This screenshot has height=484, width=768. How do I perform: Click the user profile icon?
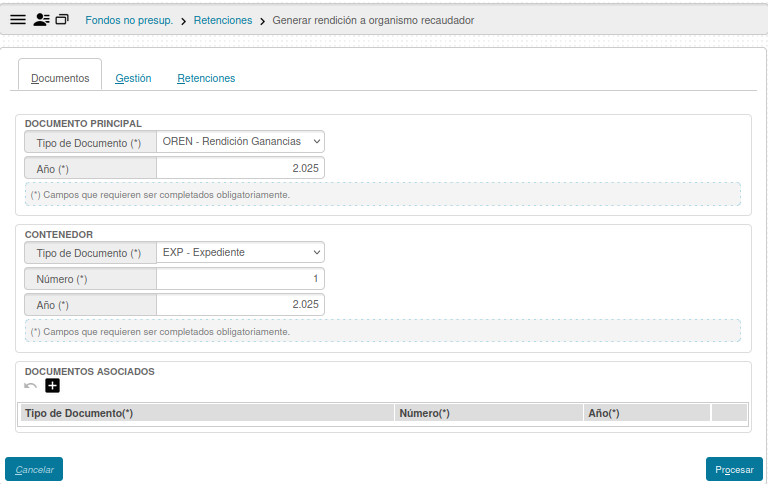click(x=41, y=20)
